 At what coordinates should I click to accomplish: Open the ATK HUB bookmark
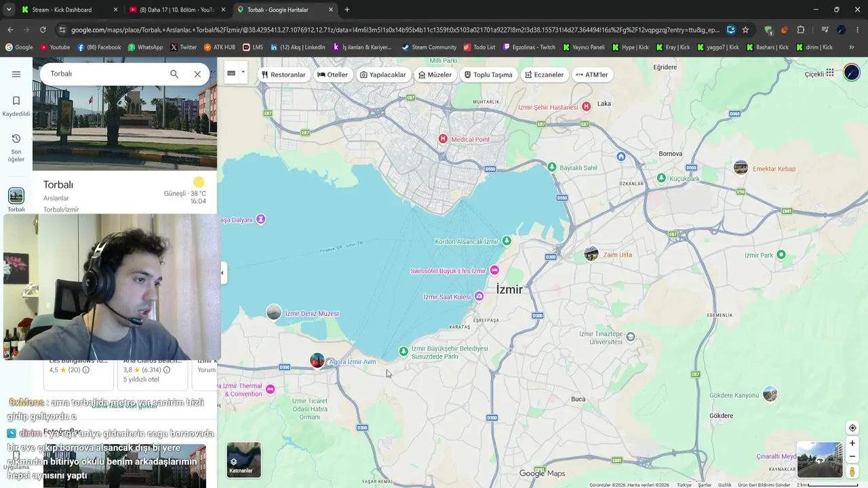pyautogui.click(x=220, y=47)
